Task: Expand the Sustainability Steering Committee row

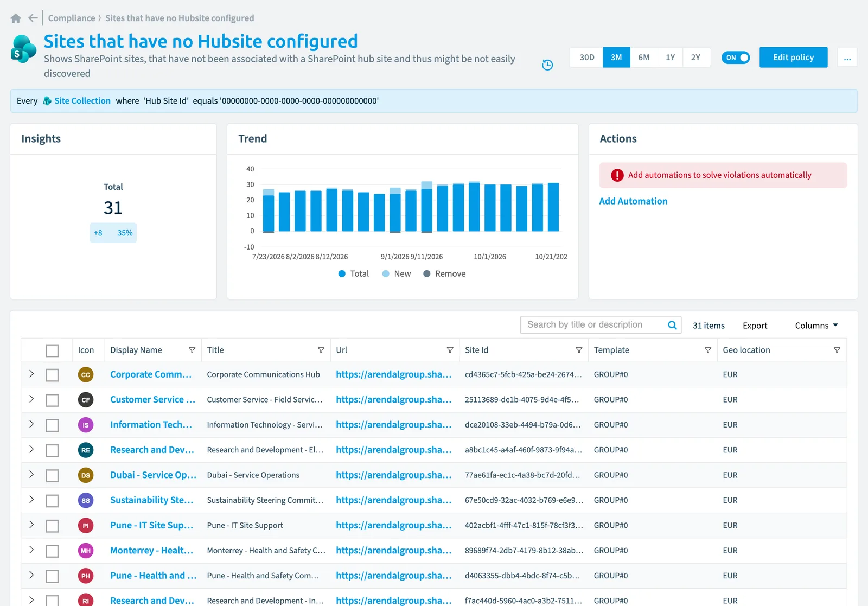Action: 31,500
